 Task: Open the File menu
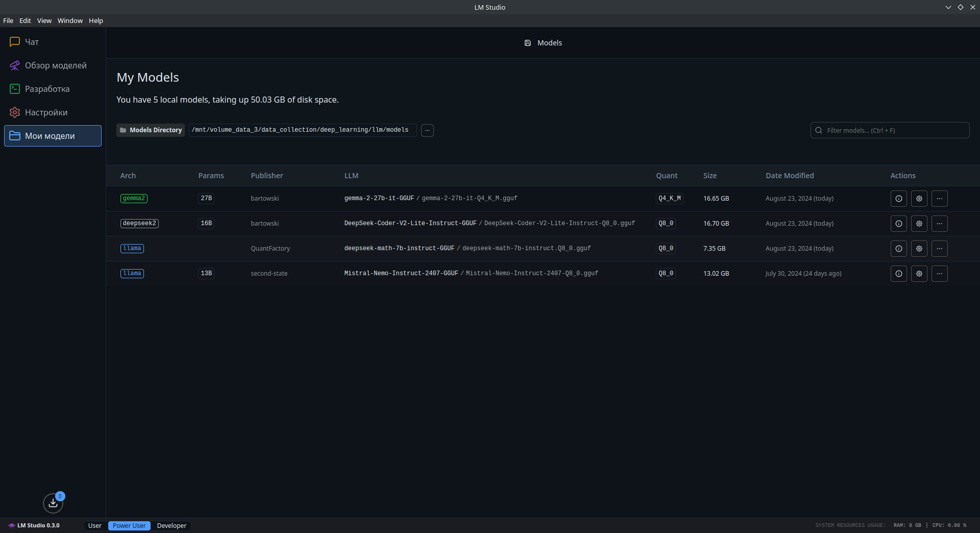point(8,20)
